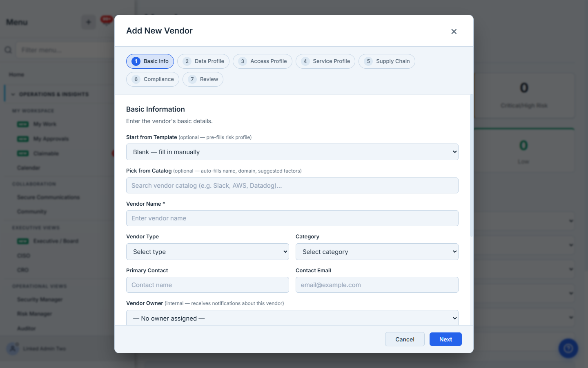This screenshot has width=588, height=368.
Task: Open Calendar in the sidebar
Action: point(29,168)
